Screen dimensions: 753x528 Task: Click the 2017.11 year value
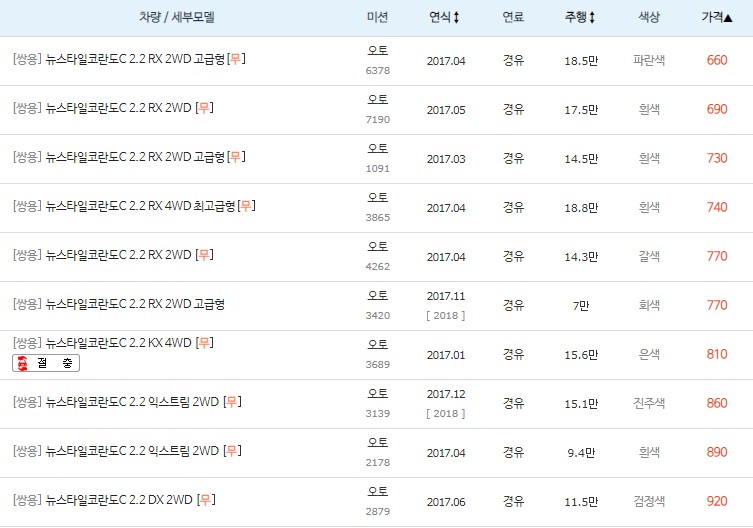point(446,296)
